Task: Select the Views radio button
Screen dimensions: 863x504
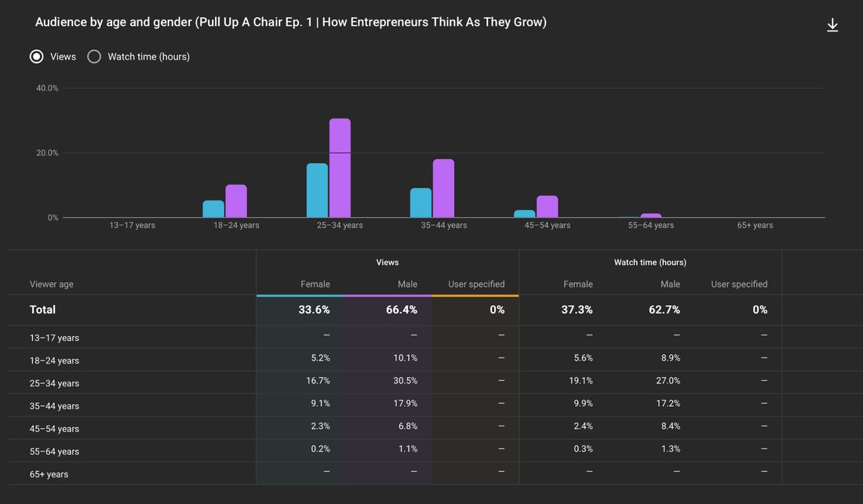Action: point(36,56)
